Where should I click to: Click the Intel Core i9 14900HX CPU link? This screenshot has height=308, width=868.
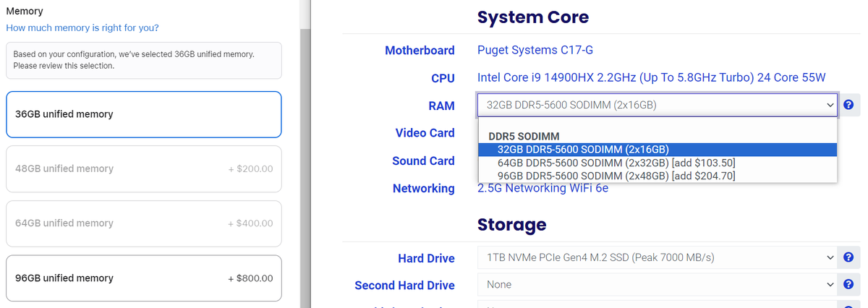[x=652, y=78]
